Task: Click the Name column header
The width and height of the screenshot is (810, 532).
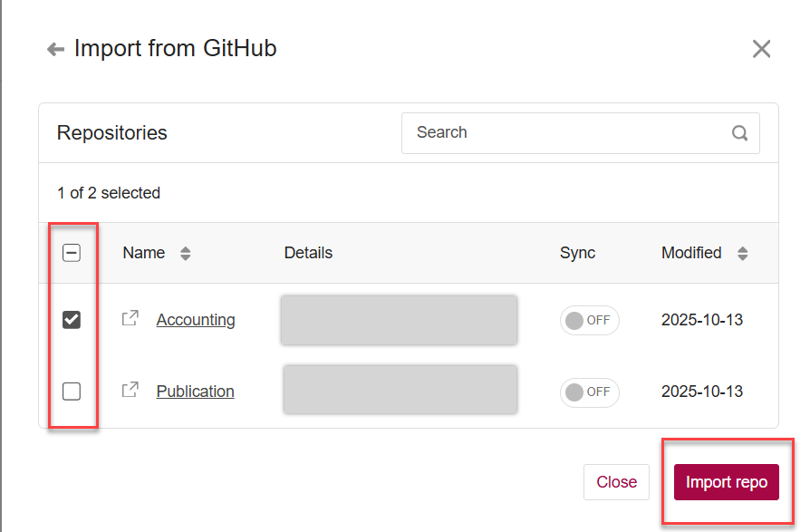Action: click(x=144, y=253)
